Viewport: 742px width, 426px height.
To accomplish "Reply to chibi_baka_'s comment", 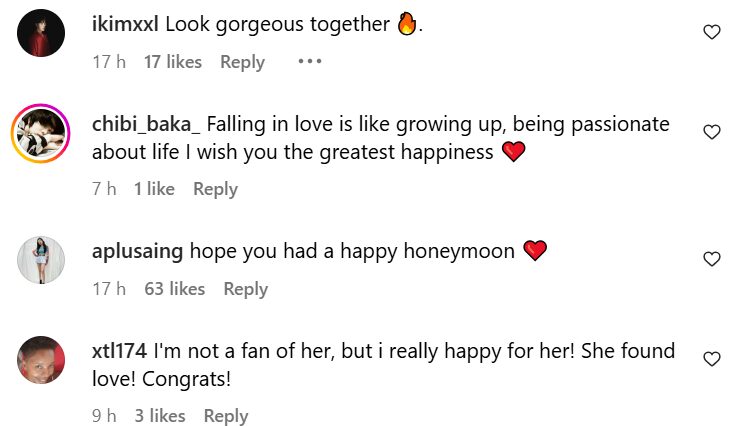I will (215, 189).
